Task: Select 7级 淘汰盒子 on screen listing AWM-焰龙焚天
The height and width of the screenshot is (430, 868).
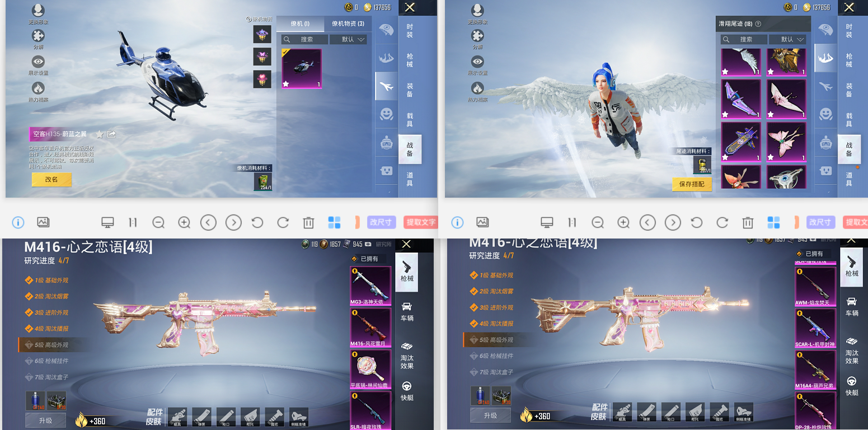Action: (x=490, y=372)
